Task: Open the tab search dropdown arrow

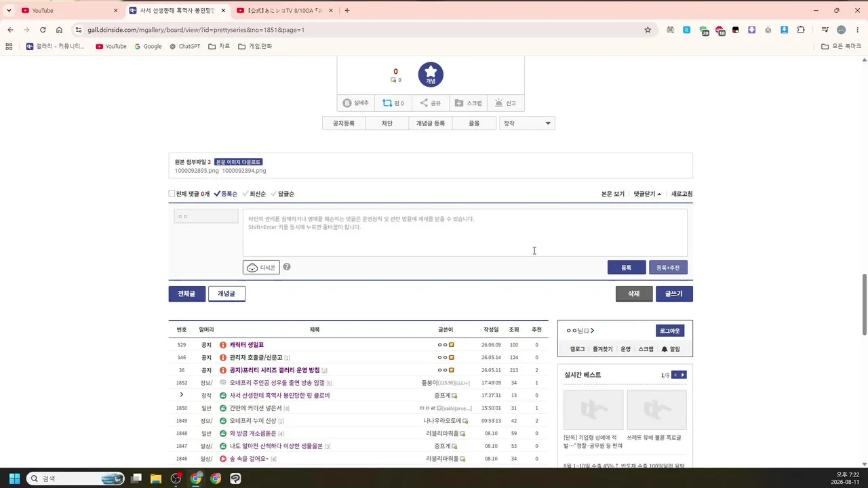Action: (x=9, y=10)
